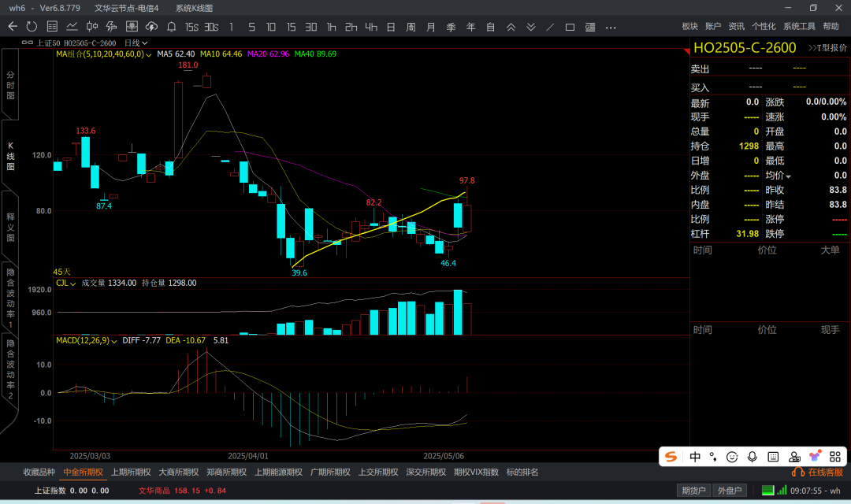The width and height of the screenshot is (851, 504).
Task: Open the 系统工具 menu
Action: coord(799,27)
